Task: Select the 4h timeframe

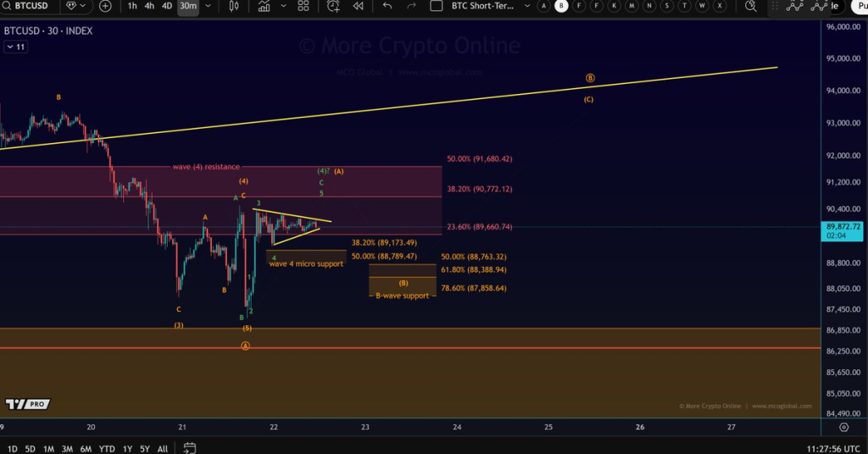Action: (149, 6)
